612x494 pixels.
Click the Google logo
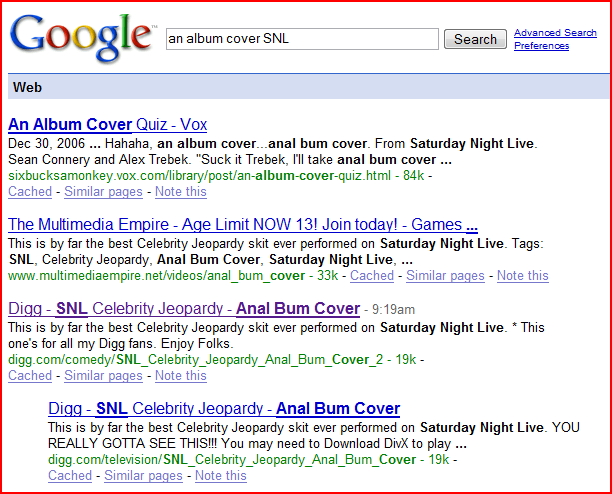[84, 38]
